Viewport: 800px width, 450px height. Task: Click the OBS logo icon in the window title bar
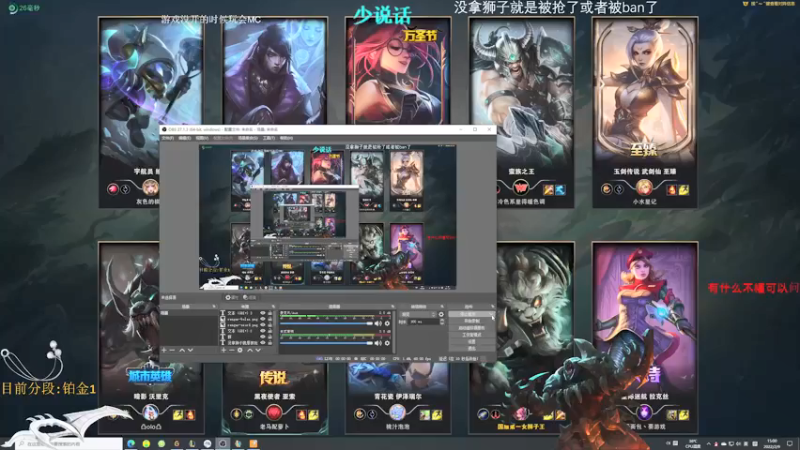pos(164,130)
